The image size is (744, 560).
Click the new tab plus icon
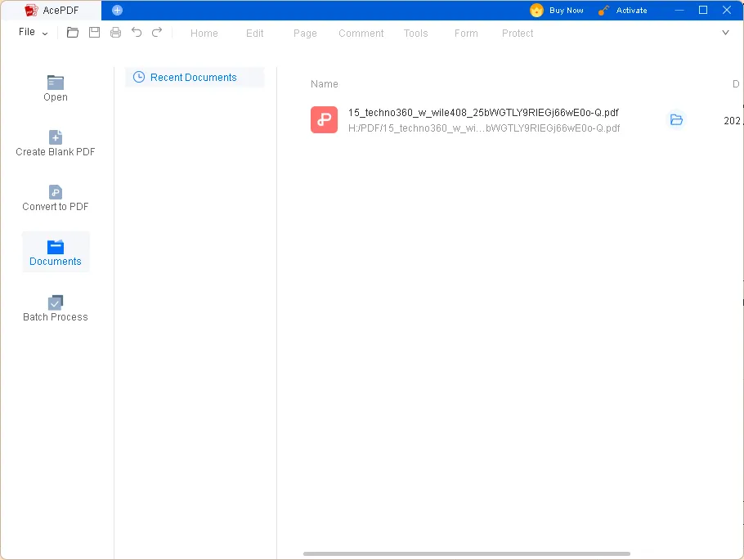coord(116,10)
